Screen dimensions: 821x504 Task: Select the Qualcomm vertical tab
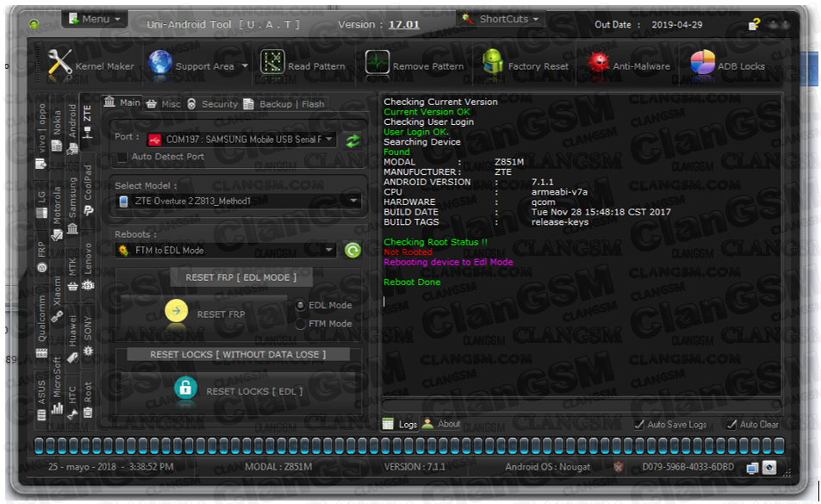pos(41,326)
